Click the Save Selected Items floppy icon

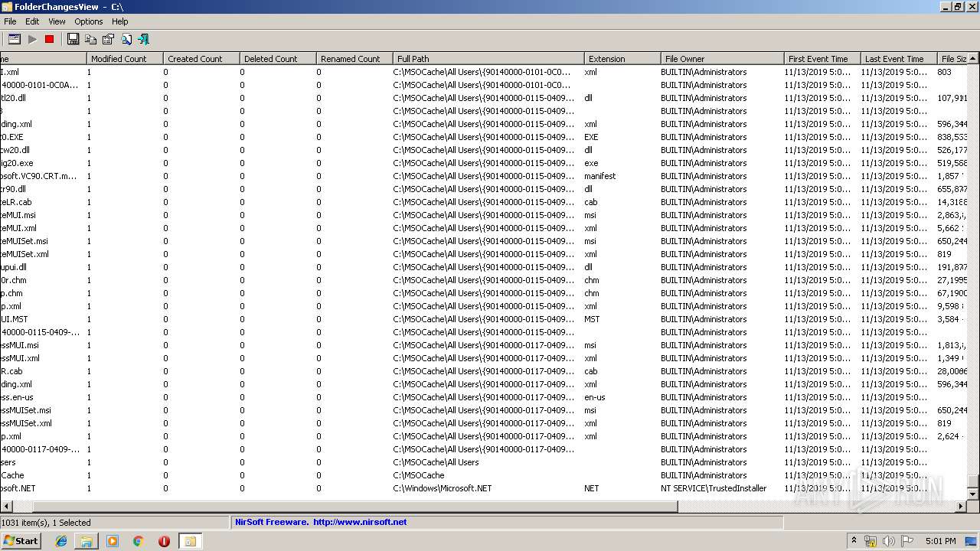coord(73,39)
